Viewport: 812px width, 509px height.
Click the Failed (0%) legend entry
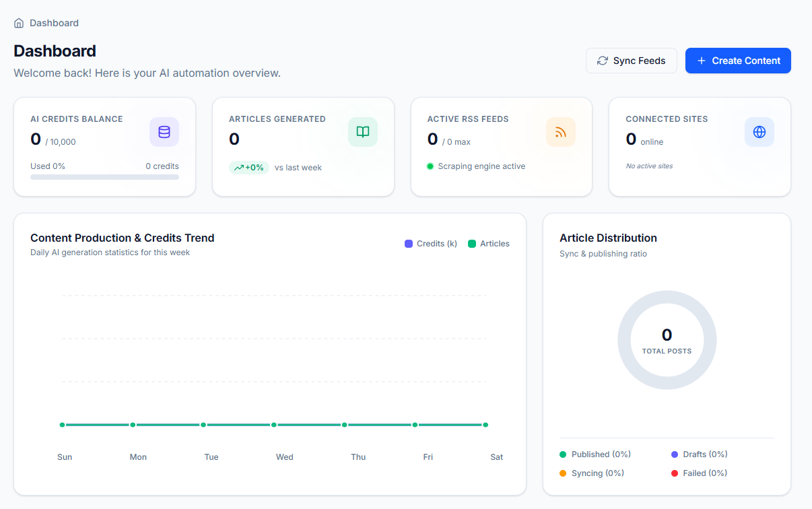pyautogui.click(x=700, y=473)
